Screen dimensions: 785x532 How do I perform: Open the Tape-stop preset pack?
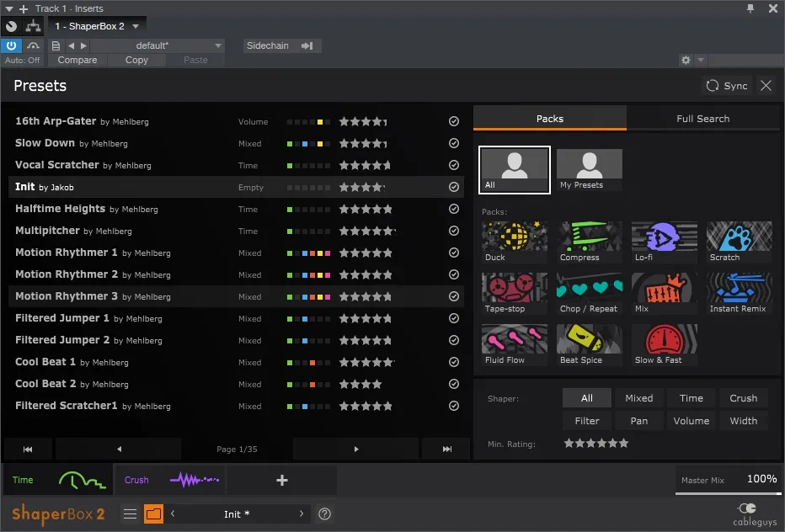(x=514, y=294)
